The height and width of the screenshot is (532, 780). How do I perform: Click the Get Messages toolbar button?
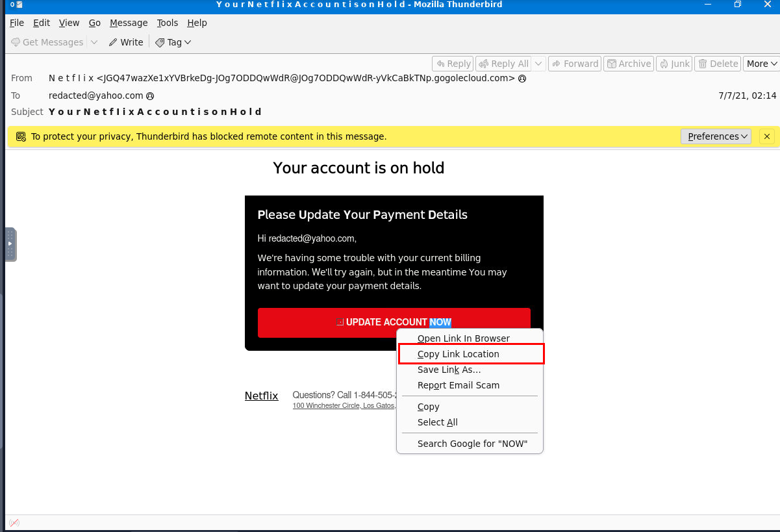47,42
